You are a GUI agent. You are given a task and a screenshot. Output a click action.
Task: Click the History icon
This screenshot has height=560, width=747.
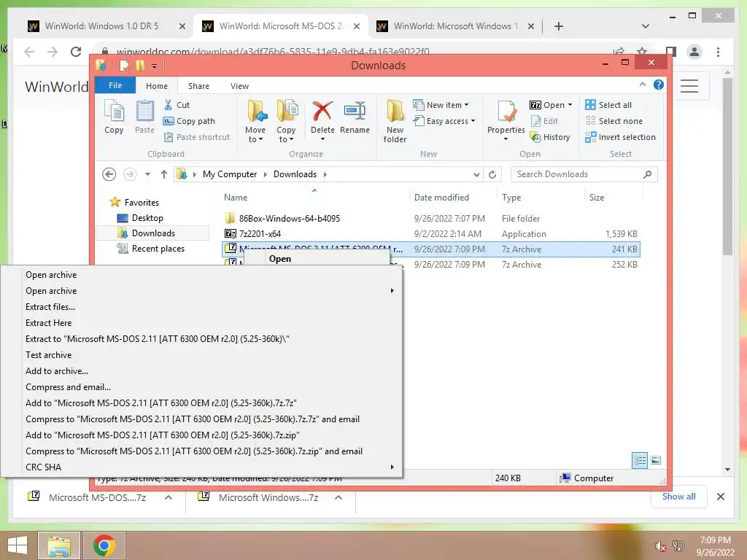[x=536, y=137]
